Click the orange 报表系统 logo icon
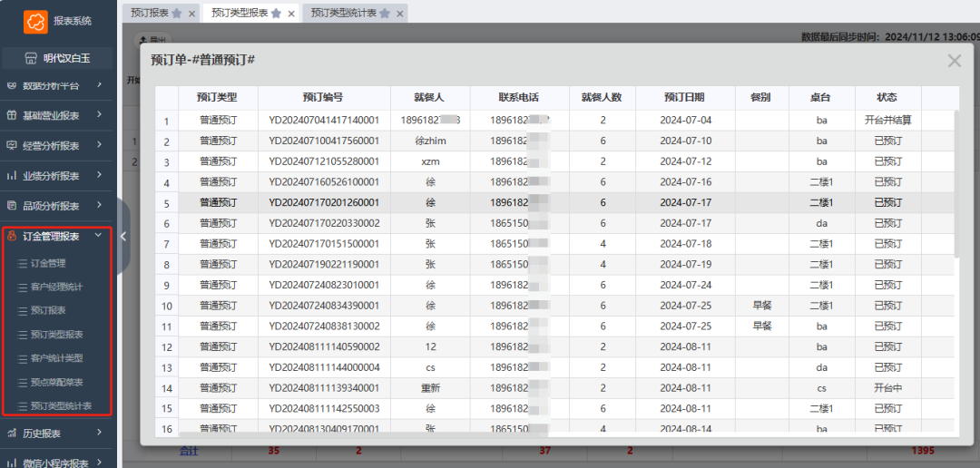The width and height of the screenshot is (980, 468). point(35,21)
